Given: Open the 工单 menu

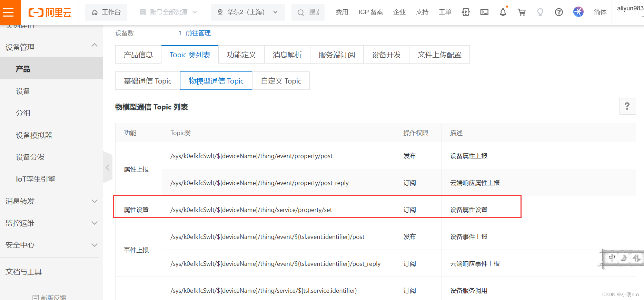Looking at the screenshot, I should [x=445, y=12].
